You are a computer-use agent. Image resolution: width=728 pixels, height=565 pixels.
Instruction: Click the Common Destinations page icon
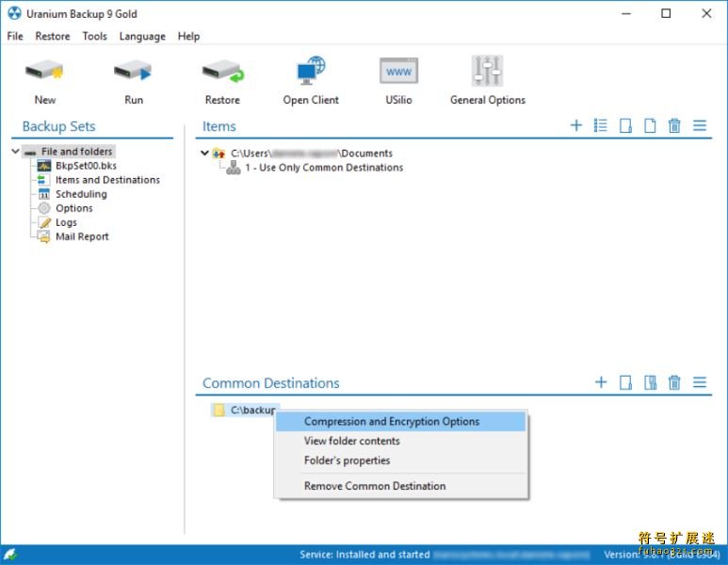click(x=625, y=382)
